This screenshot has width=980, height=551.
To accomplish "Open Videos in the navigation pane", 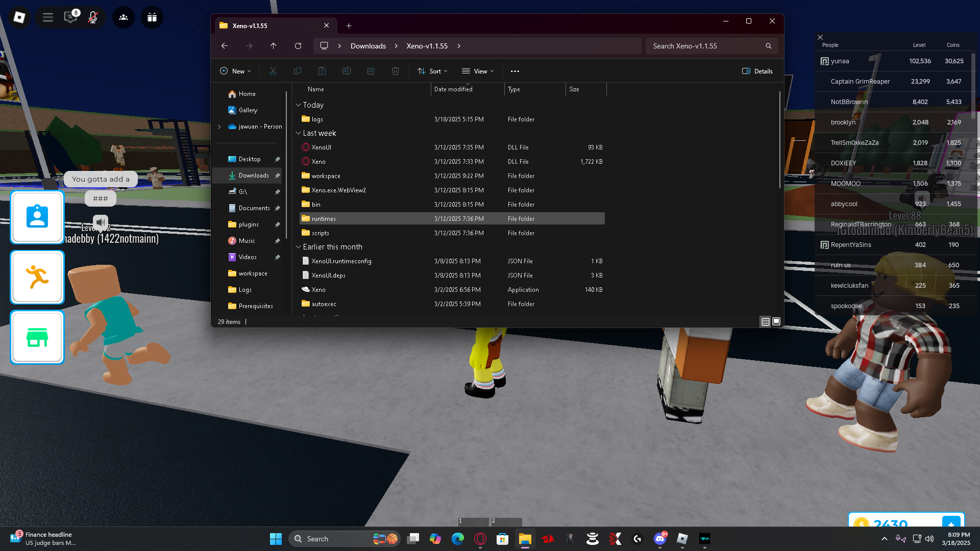I will pyautogui.click(x=248, y=257).
